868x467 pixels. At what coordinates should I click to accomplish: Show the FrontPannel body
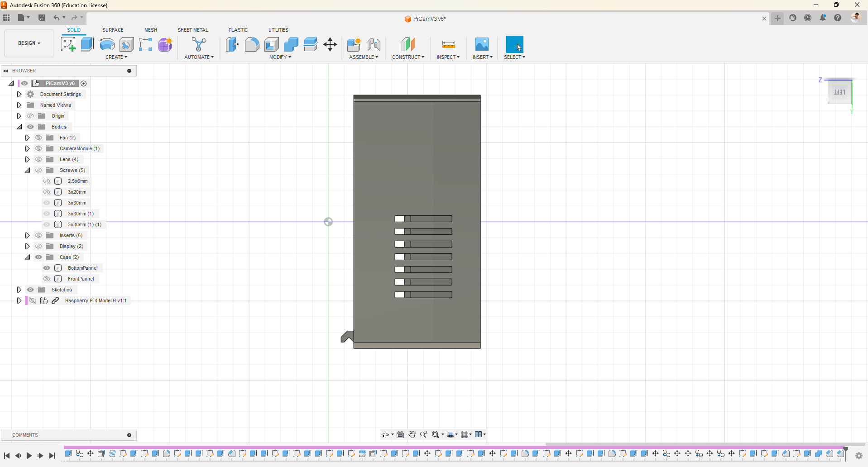point(47,279)
